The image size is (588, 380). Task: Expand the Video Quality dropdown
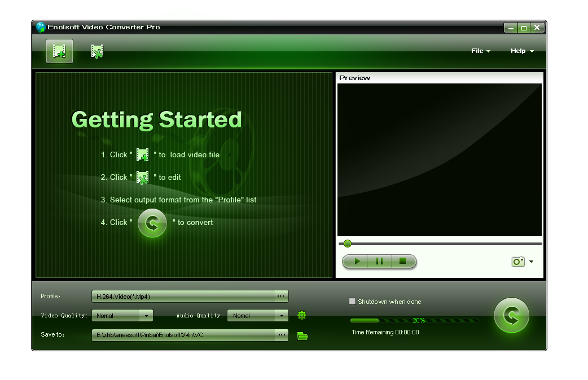[146, 316]
